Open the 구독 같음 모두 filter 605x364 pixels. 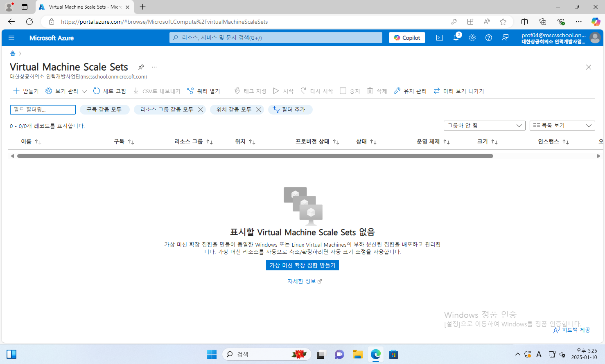point(104,110)
